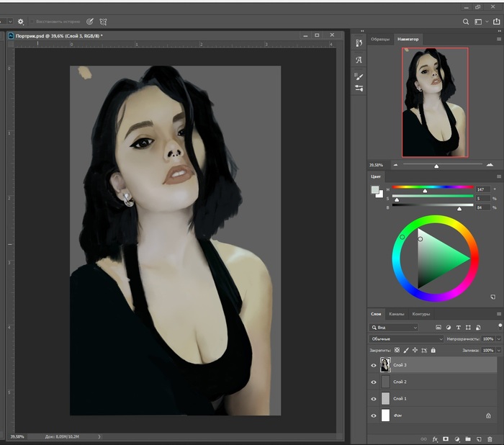Click the hue value input field
The image size is (504, 445).
482,189
